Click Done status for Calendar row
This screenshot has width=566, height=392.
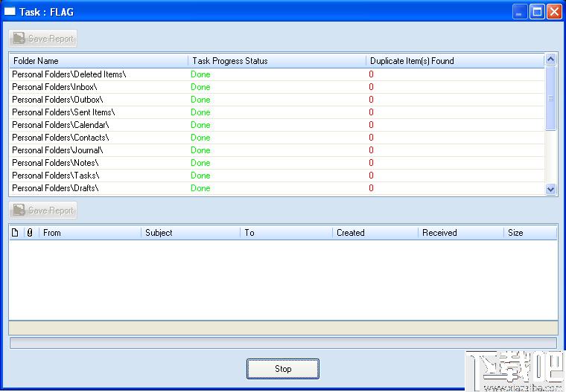(x=200, y=125)
